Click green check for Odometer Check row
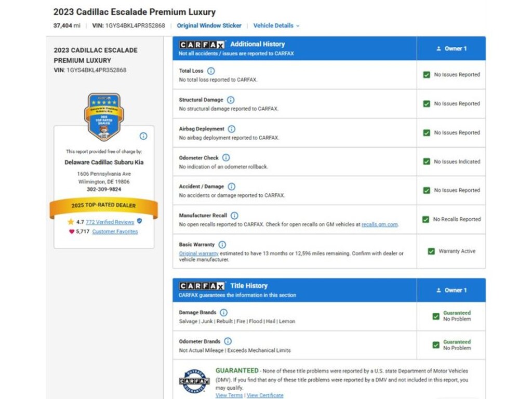532x399 pixels. click(427, 162)
